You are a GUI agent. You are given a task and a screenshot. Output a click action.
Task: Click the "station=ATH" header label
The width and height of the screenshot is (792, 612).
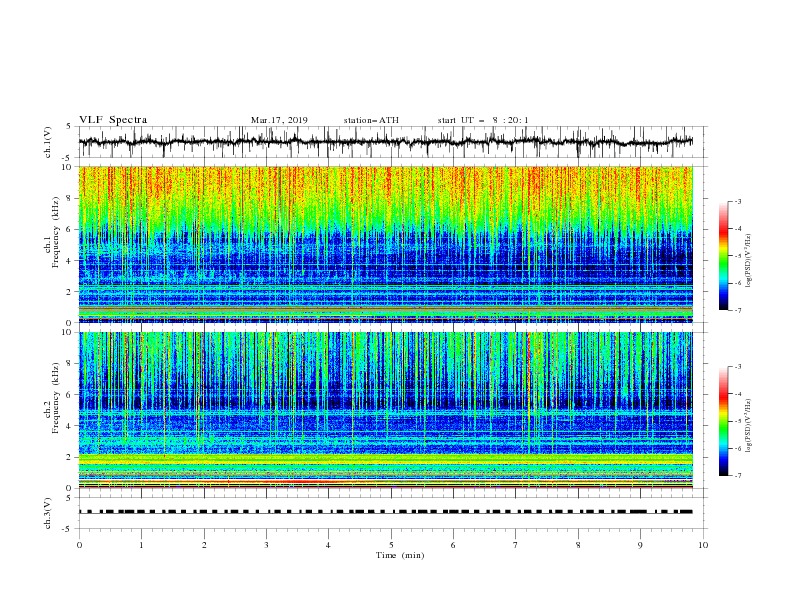tap(371, 120)
